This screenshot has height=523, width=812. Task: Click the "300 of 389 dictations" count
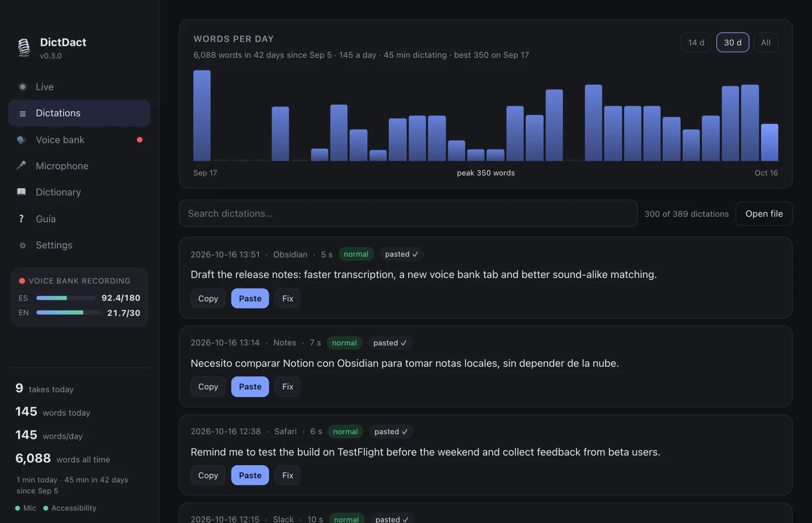click(686, 214)
